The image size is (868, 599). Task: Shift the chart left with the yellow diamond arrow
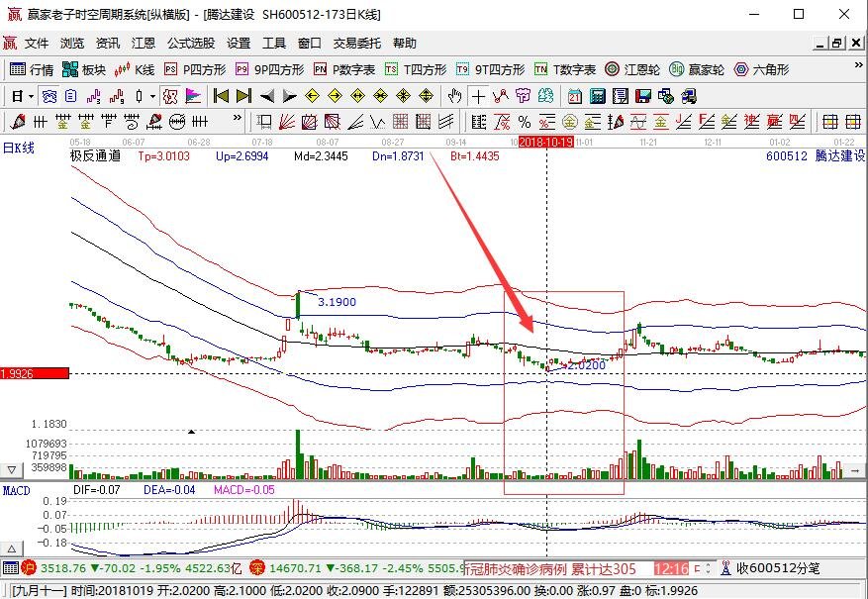pyautogui.click(x=312, y=96)
